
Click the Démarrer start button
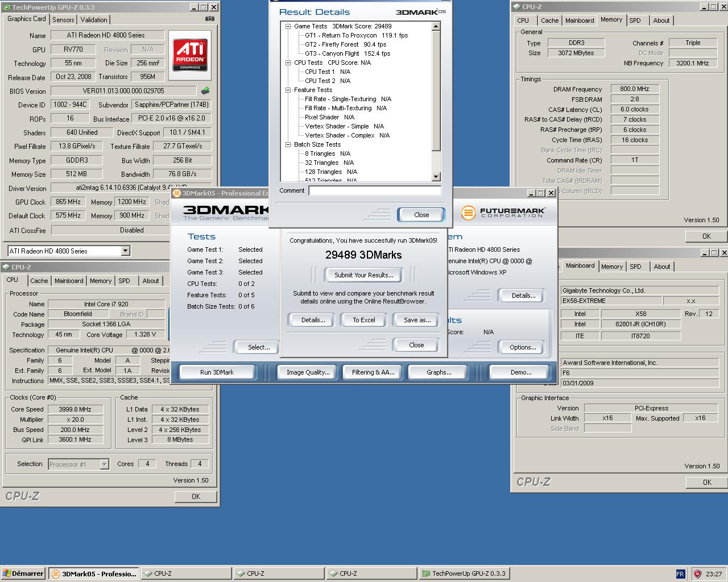point(23,573)
